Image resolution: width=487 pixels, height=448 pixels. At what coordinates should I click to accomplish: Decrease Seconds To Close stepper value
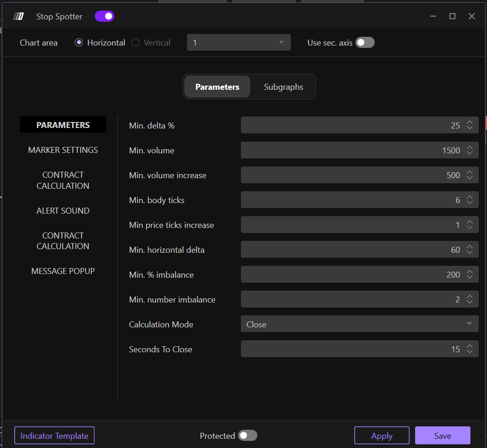click(469, 352)
